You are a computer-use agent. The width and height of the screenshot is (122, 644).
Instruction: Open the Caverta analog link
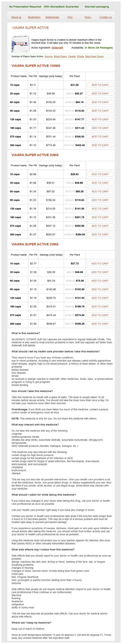coord(72,56)
